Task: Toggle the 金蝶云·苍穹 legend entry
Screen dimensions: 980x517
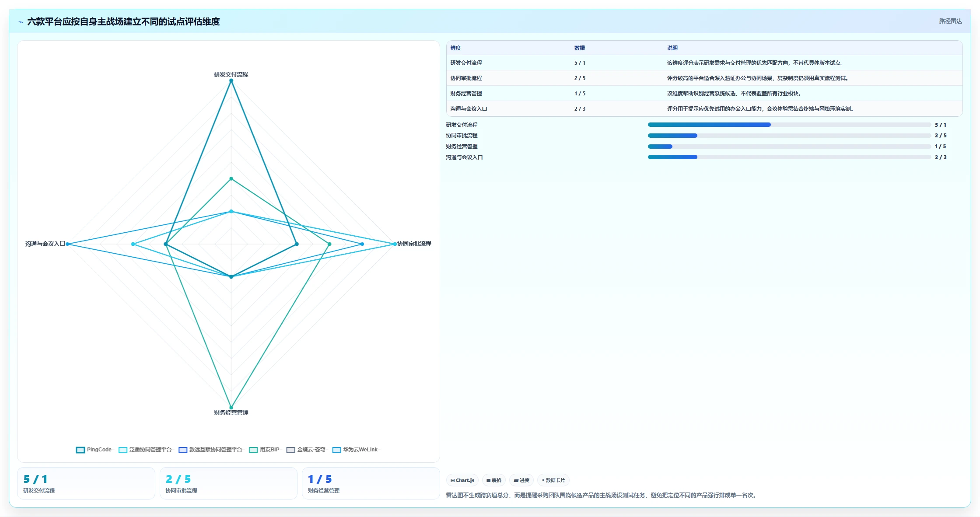Action: 307,450
